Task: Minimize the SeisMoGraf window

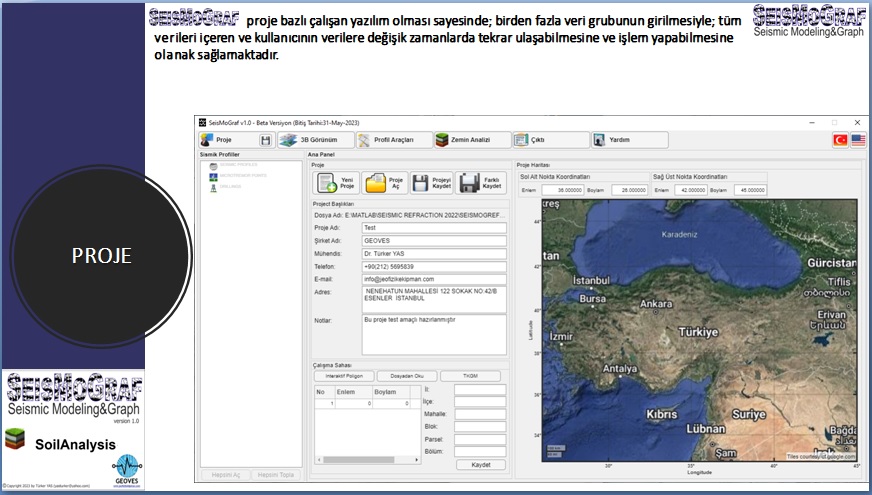Action: coord(812,123)
